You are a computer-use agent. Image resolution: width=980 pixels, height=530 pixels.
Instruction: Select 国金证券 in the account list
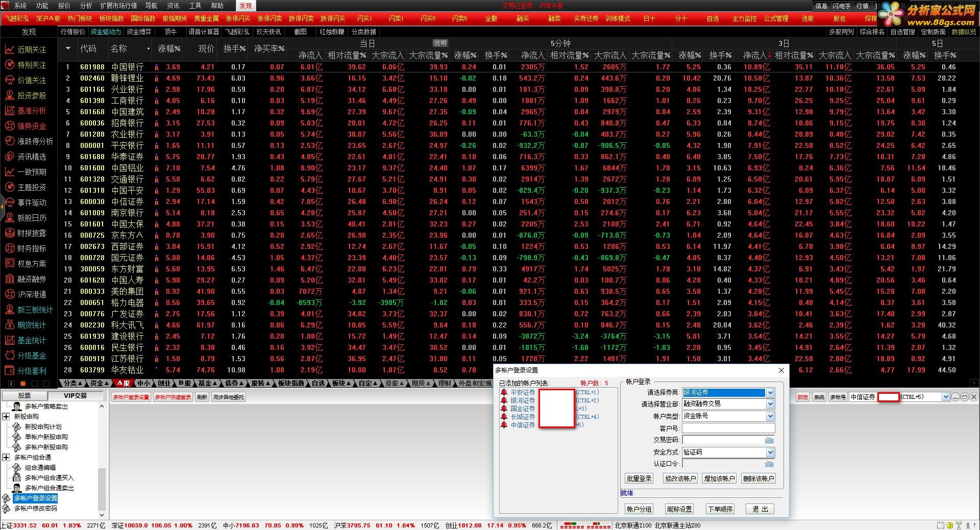523,409
